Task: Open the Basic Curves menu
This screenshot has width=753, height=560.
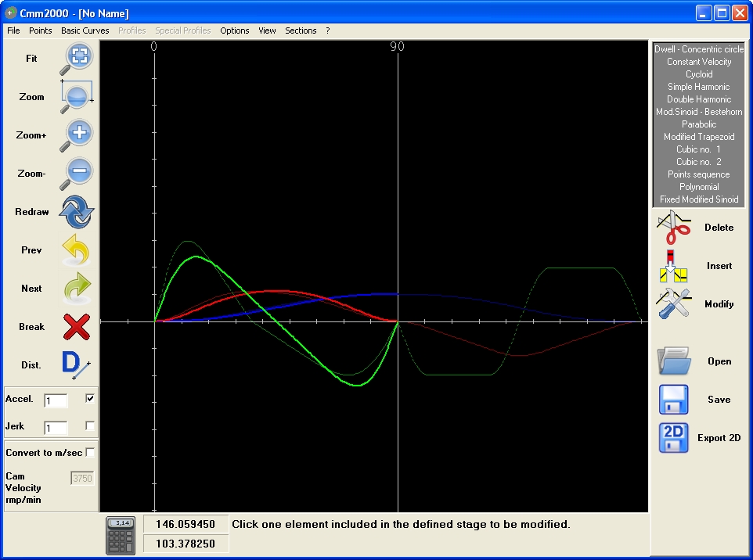Action: [85, 31]
